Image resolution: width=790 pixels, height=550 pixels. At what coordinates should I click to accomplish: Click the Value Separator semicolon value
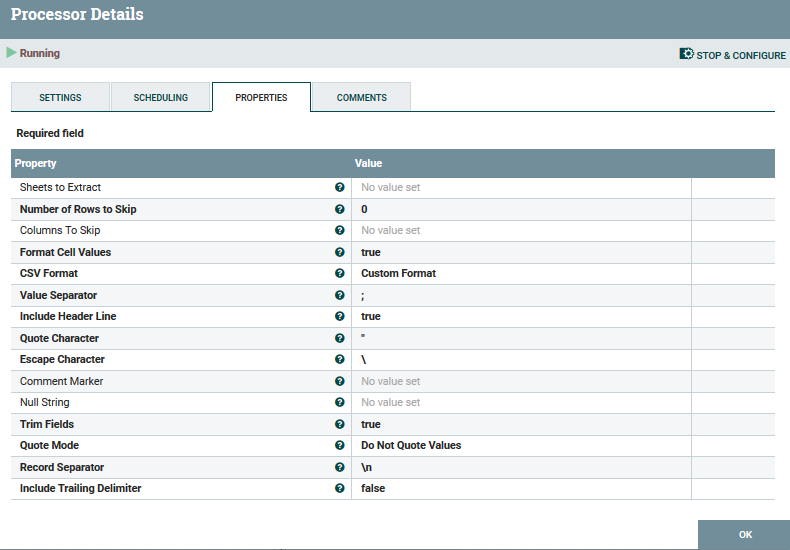tap(364, 295)
